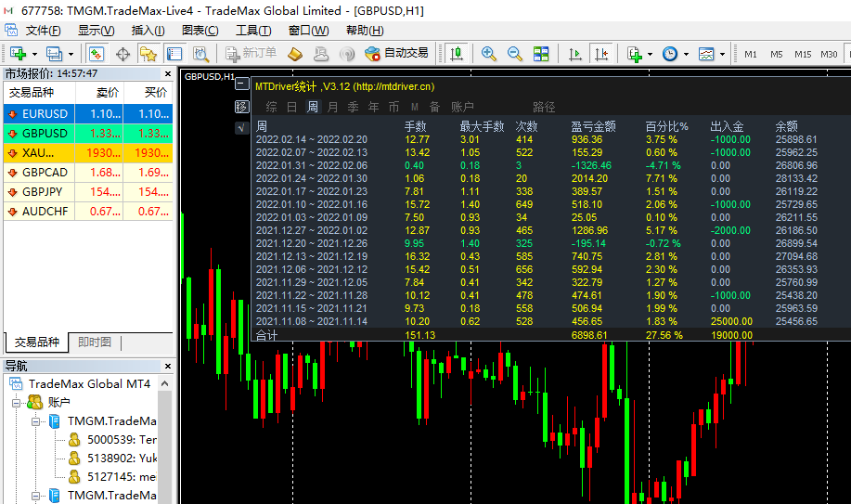Select the GBPCAD symbol row
Viewport: 851px width, 504px height.
88,172
